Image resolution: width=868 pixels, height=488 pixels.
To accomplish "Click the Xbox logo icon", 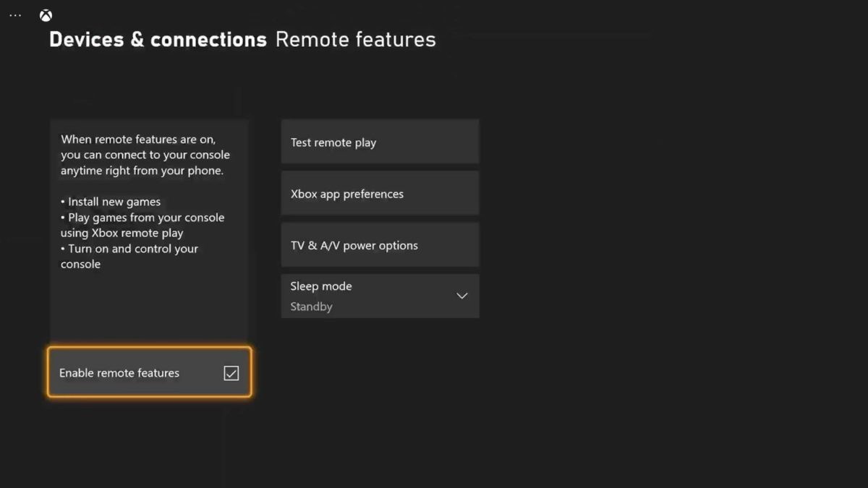I will click(46, 15).
